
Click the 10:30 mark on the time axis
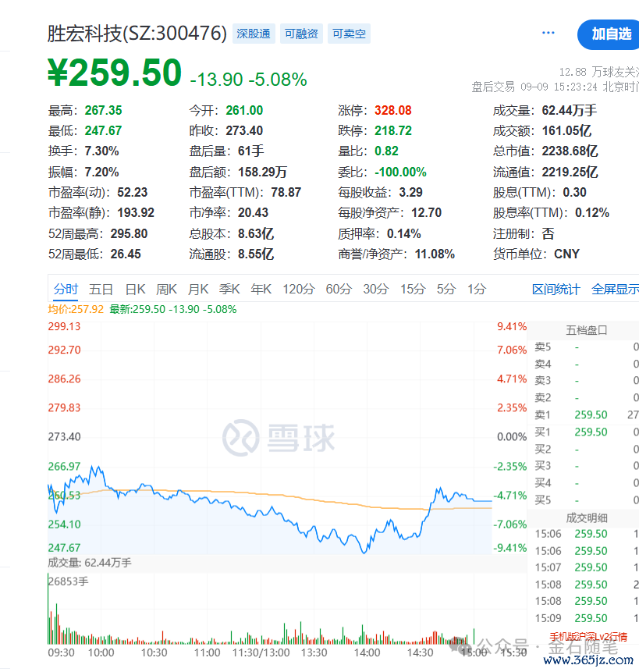pyautogui.click(x=154, y=652)
